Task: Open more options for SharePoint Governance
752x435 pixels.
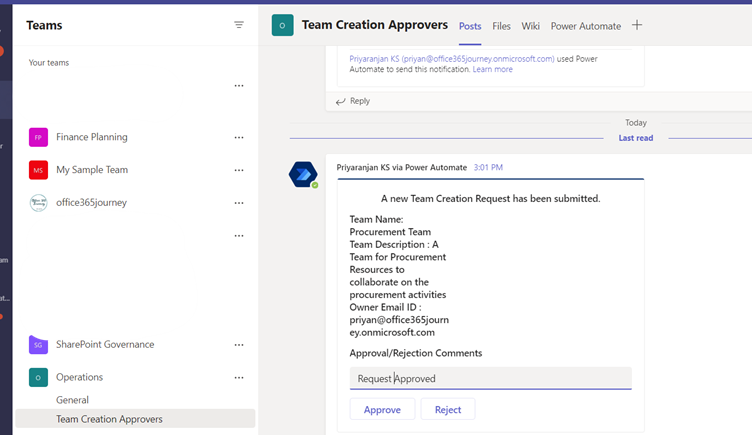Action: (x=239, y=345)
